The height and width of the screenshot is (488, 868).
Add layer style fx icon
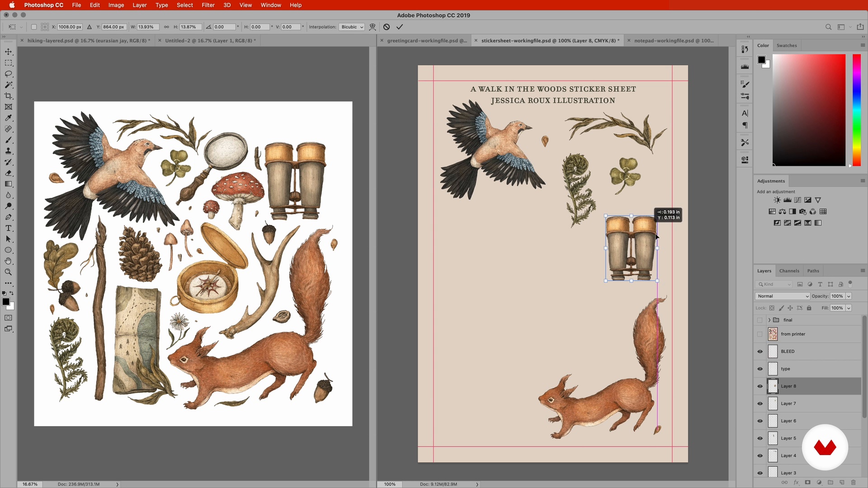click(796, 483)
